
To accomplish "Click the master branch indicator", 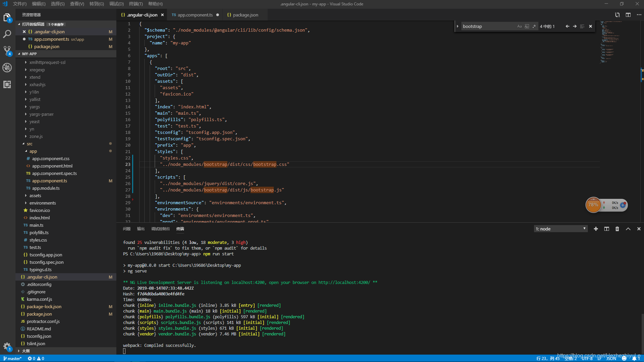I will point(12,359).
